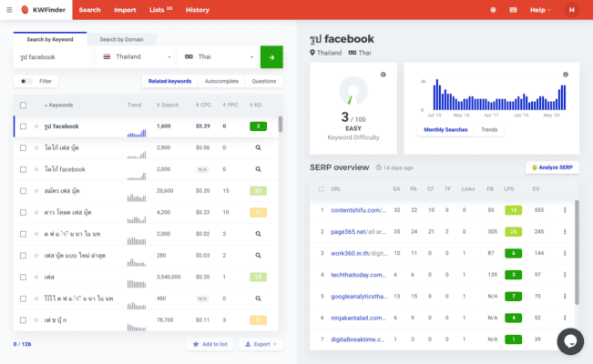This screenshot has width=593, height=364.
Task: Toggle the dark mode sun icon
Action: click(x=493, y=10)
